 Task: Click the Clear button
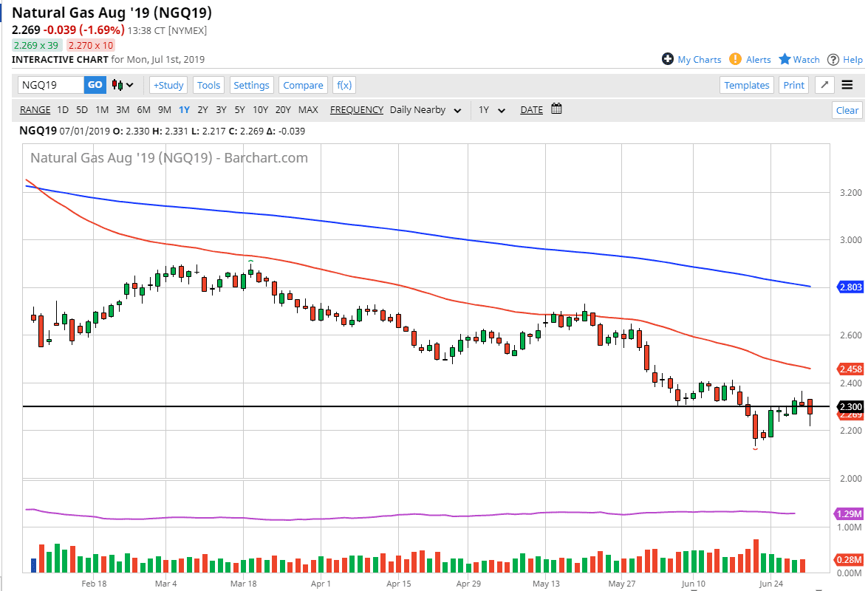(x=847, y=110)
